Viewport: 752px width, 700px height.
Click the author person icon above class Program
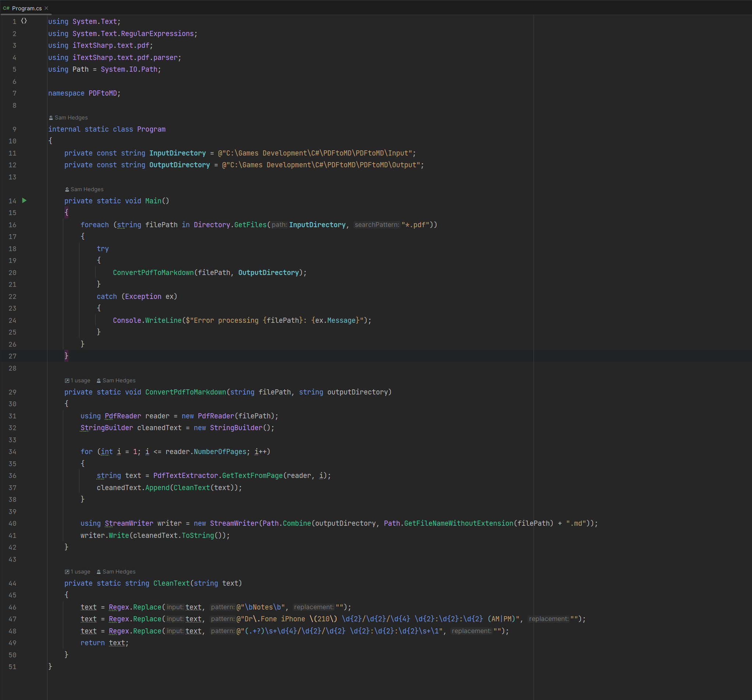point(51,118)
